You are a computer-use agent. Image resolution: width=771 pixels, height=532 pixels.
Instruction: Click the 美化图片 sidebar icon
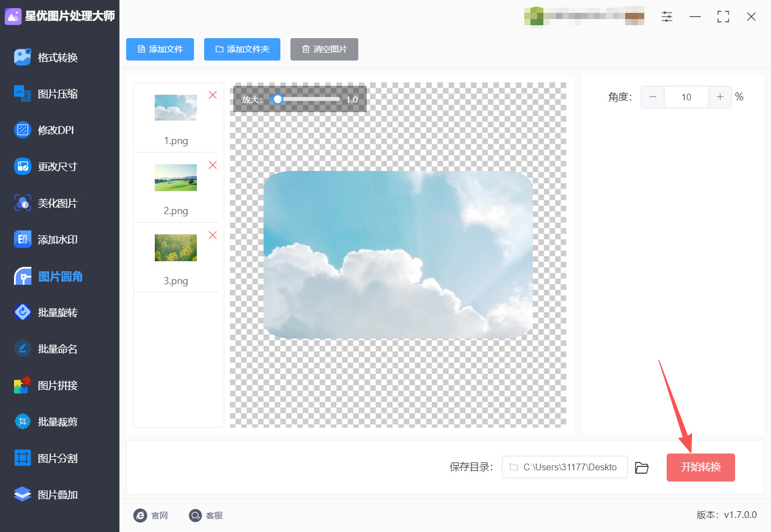click(x=22, y=203)
